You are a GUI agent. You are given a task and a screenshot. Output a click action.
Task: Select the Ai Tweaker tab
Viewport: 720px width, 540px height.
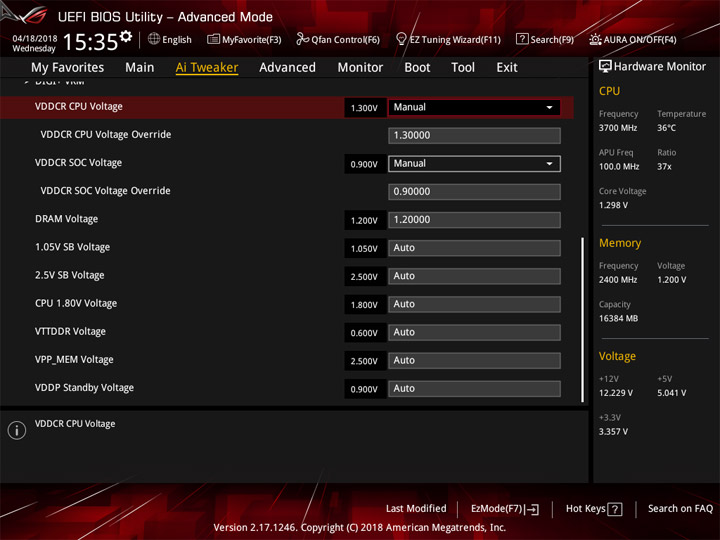click(x=207, y=68)
